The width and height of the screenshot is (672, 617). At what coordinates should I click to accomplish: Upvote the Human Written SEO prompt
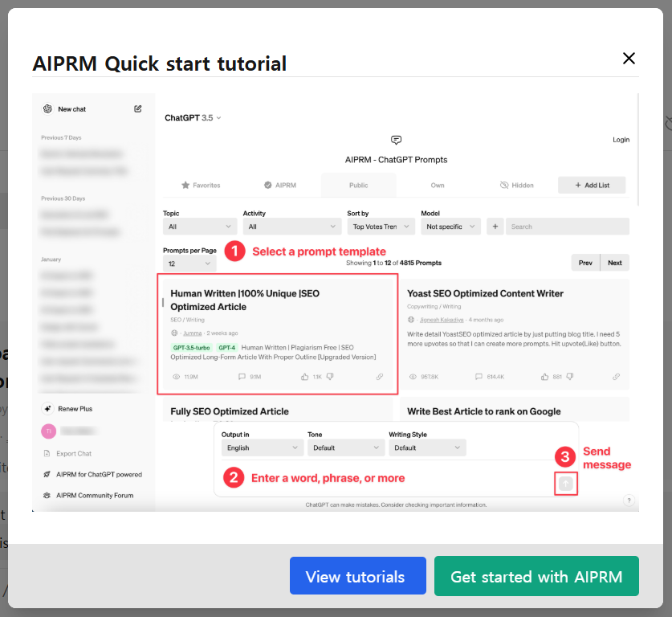(305, 377)
